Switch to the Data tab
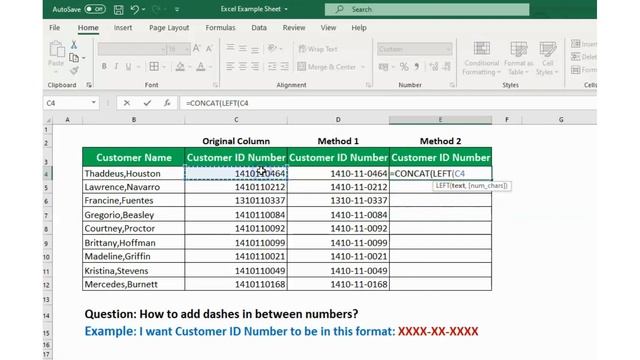Screen dimensions: 640x360 [259, 28]
